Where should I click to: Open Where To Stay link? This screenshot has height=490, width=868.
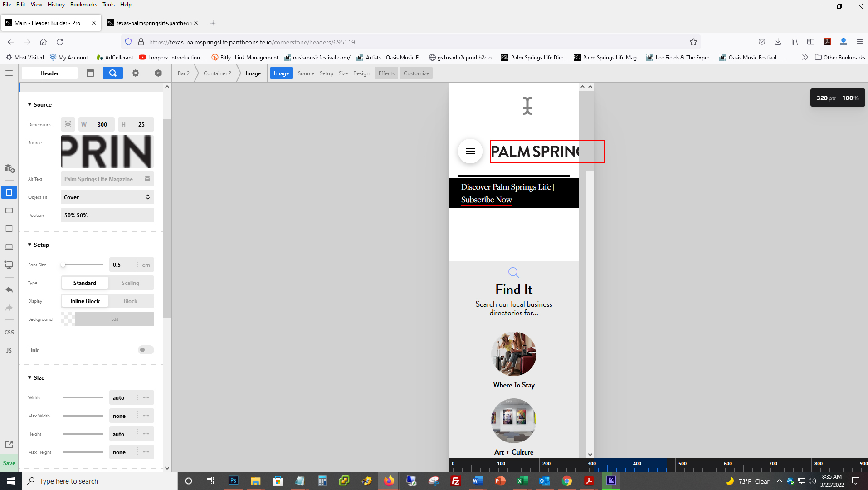514,385
